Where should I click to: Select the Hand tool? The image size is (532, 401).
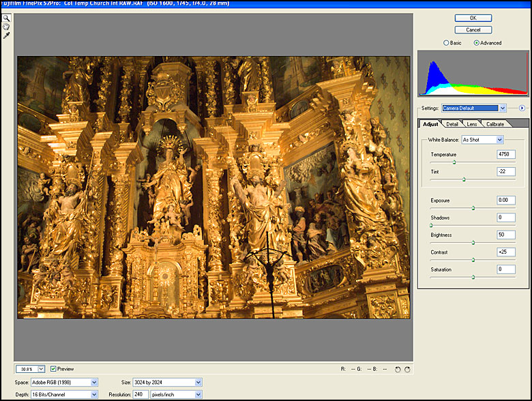point(6,27)
